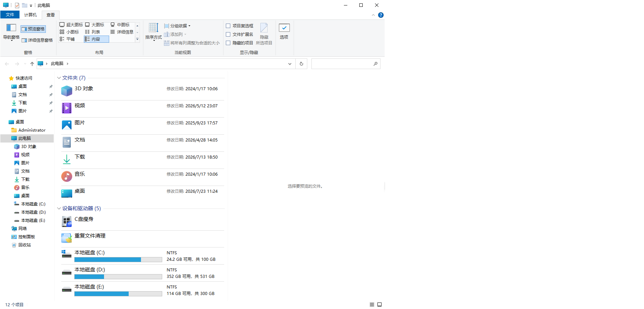Toggle the 隐藏的项目 checkbox
Viewport: 644px width, 309px height.
tap(228, 43)
